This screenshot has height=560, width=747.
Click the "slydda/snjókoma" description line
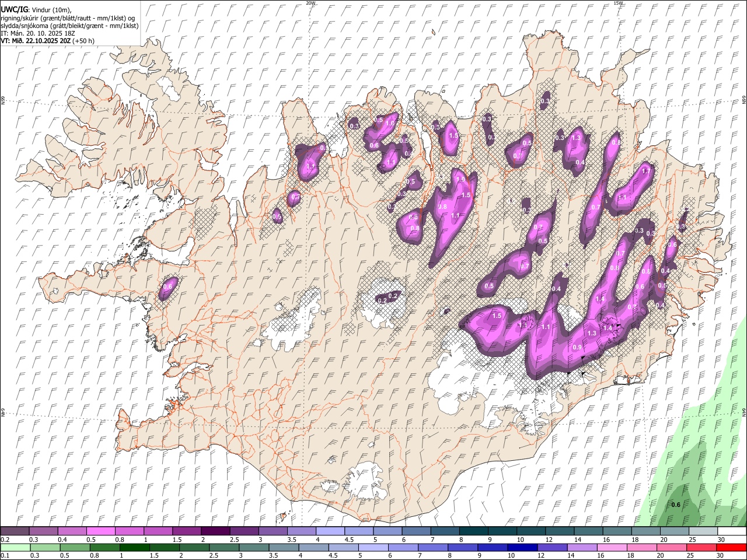69,26
